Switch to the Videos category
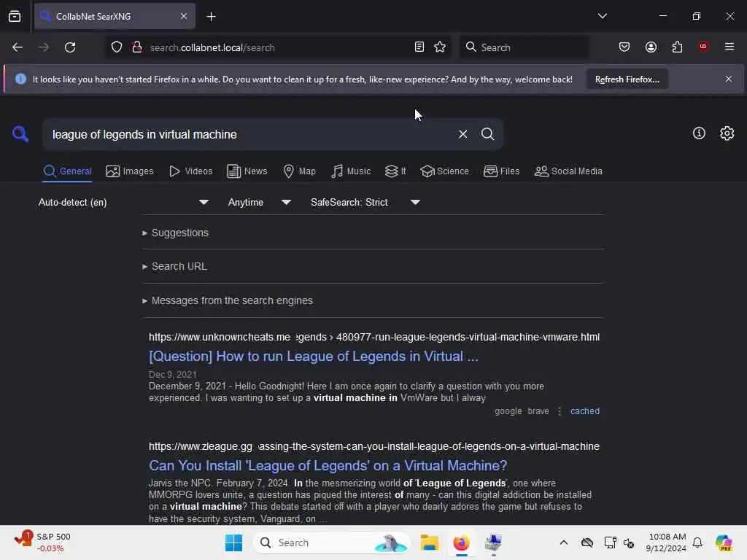Image resolution: width=747 pixels, height=560 pixels. click(190, 171)
